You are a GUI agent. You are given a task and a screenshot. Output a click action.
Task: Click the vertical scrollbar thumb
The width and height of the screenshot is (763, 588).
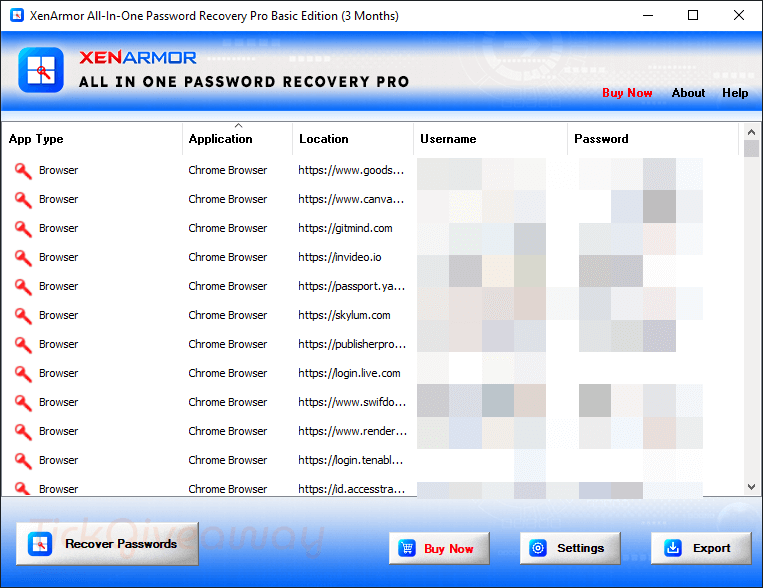click(x=751, y=148)
